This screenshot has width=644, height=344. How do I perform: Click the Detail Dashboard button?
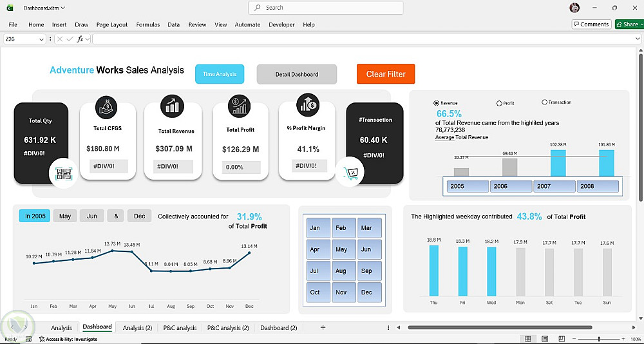[x=296, y=74]
